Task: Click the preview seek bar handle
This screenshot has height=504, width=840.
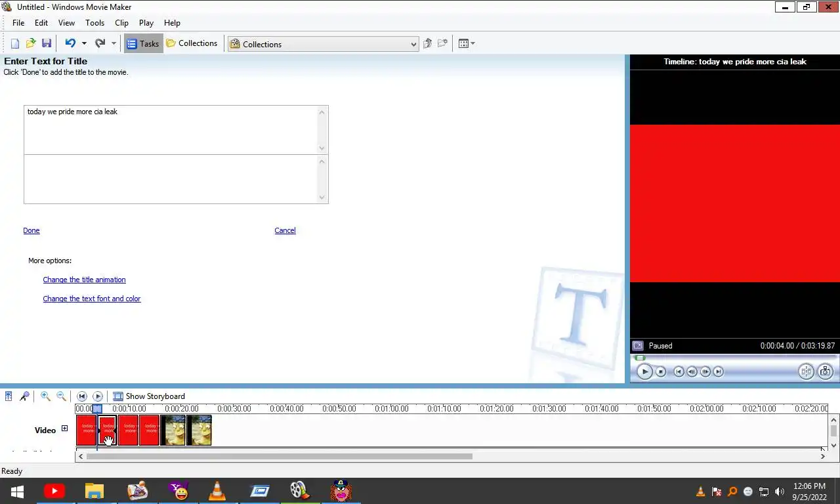Action: (x=640, y=358)
